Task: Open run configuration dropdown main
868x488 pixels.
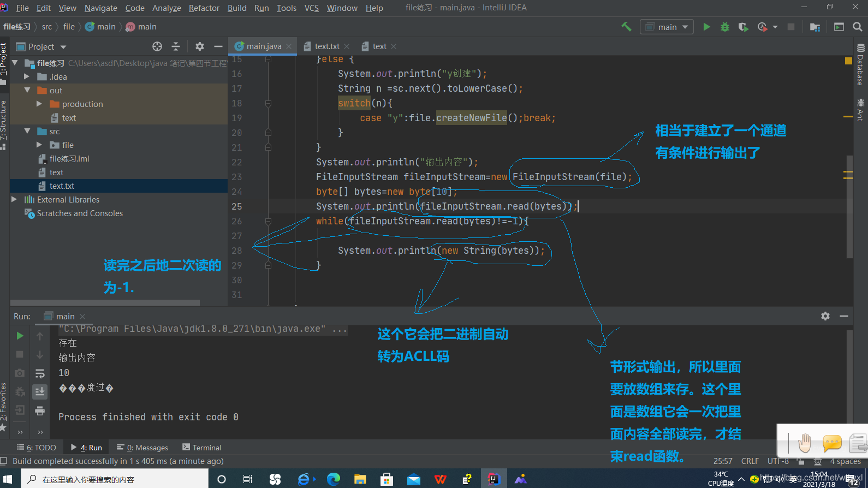Action: point(667,27)
